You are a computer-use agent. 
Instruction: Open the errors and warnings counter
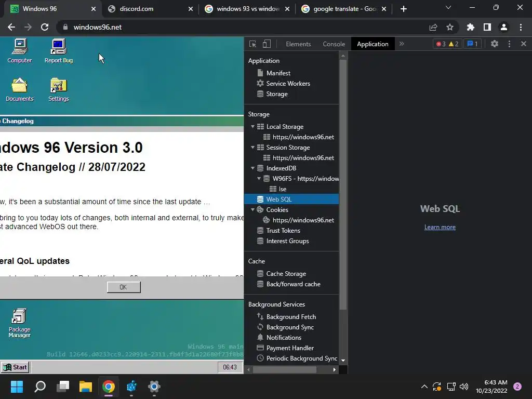(447, 44)
